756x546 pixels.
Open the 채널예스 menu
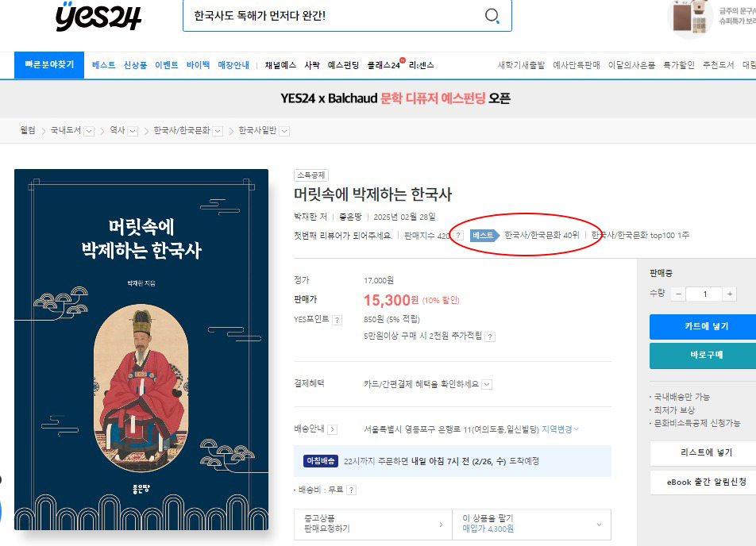280,65
